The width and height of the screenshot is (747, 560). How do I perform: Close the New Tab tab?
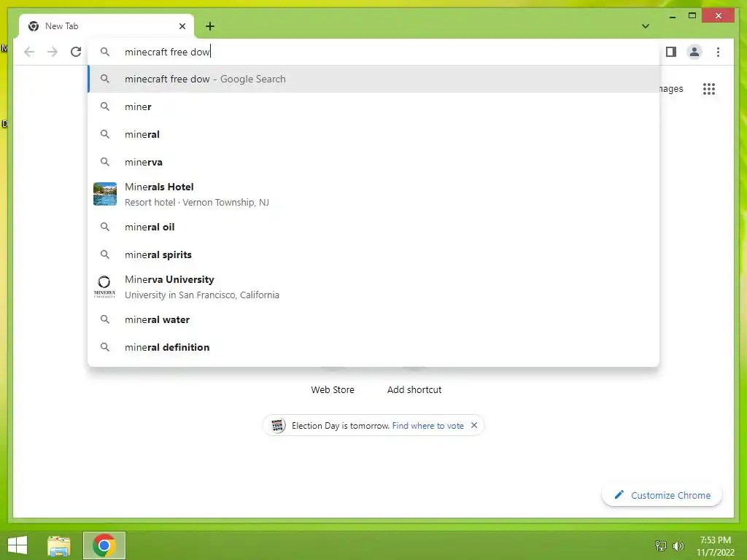[182, 26]
